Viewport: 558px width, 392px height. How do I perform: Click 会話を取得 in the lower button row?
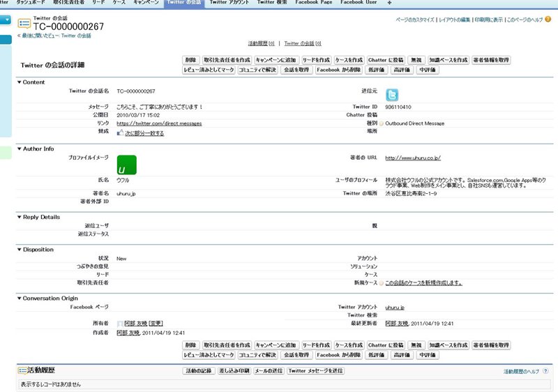296,355
